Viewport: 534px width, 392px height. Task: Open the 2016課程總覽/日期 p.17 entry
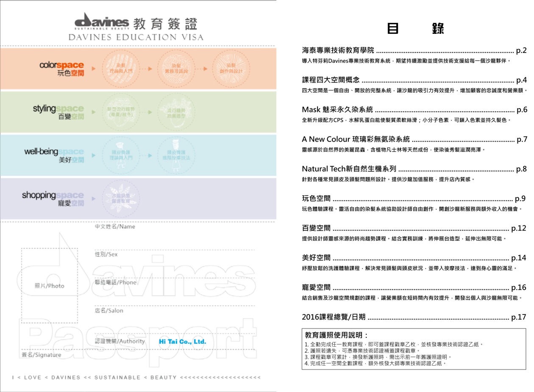414,317
